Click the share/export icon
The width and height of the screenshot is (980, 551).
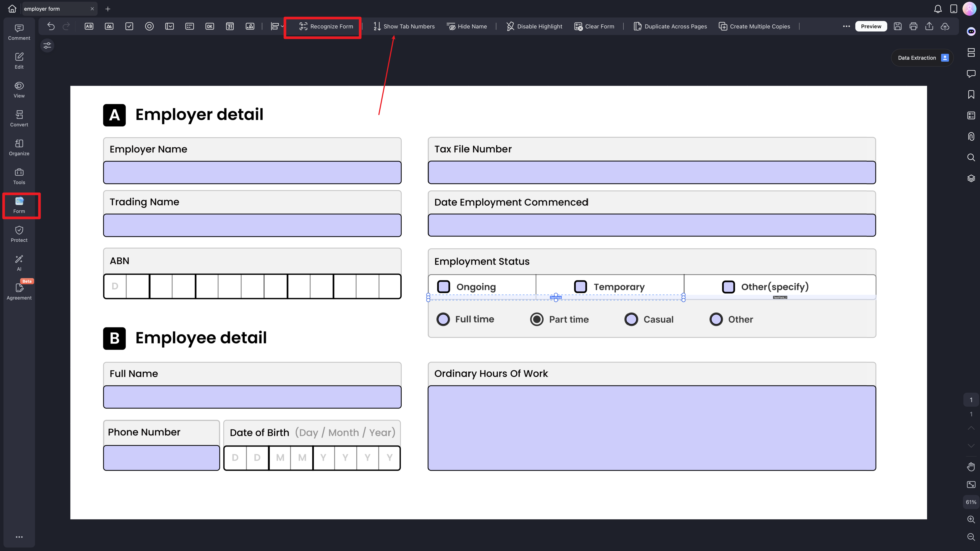pyautogui.click(x=929, y=26)
